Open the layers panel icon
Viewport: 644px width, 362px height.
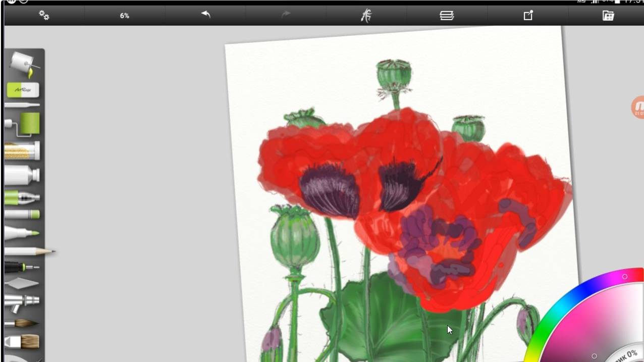point(447,16)
